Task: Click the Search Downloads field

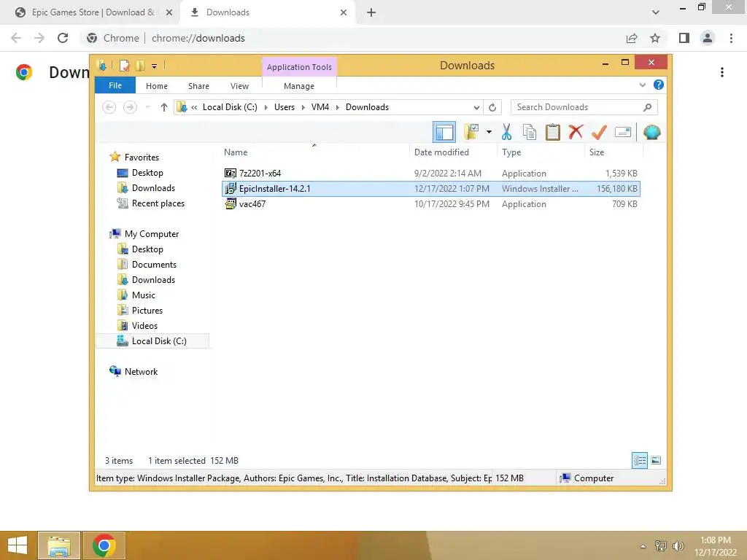Action: coord(584,107)
